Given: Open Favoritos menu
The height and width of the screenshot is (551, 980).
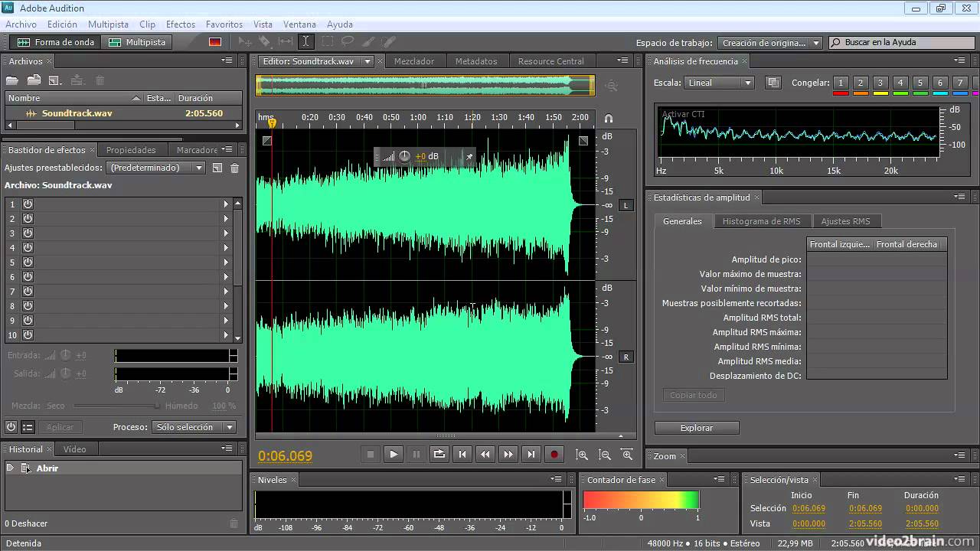Looking at the screenshot, I should (x=224, y=24).
